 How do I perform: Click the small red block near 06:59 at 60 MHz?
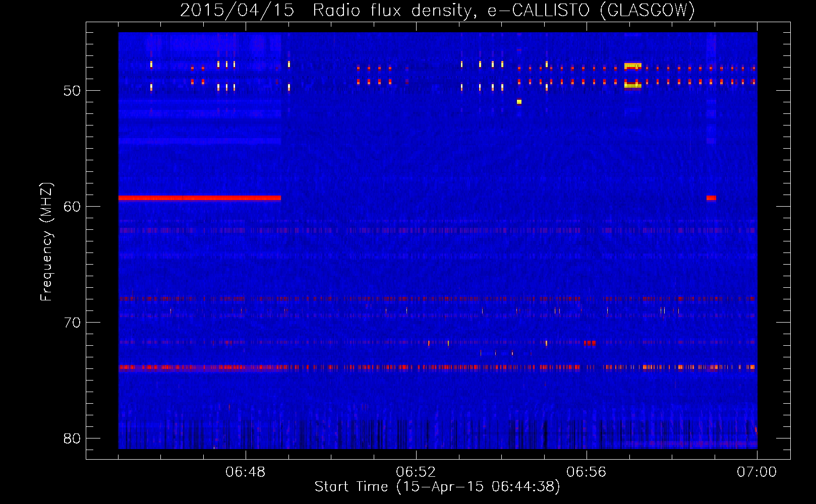click(711, 198)
